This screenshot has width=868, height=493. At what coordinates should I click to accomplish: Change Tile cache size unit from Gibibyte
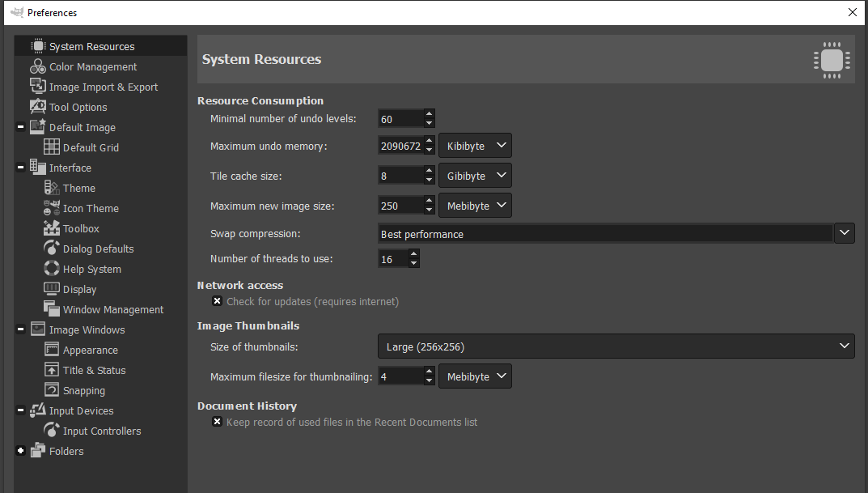click(x=475, y=176)
